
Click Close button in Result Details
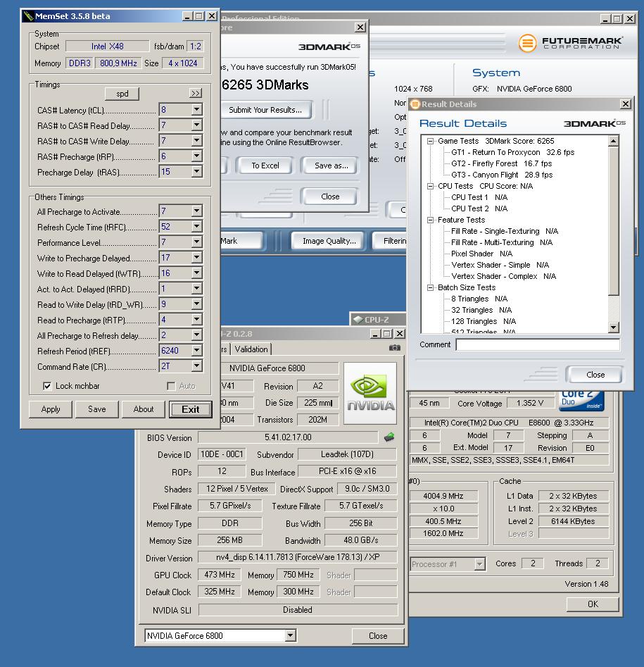click(x=595, y=374)
